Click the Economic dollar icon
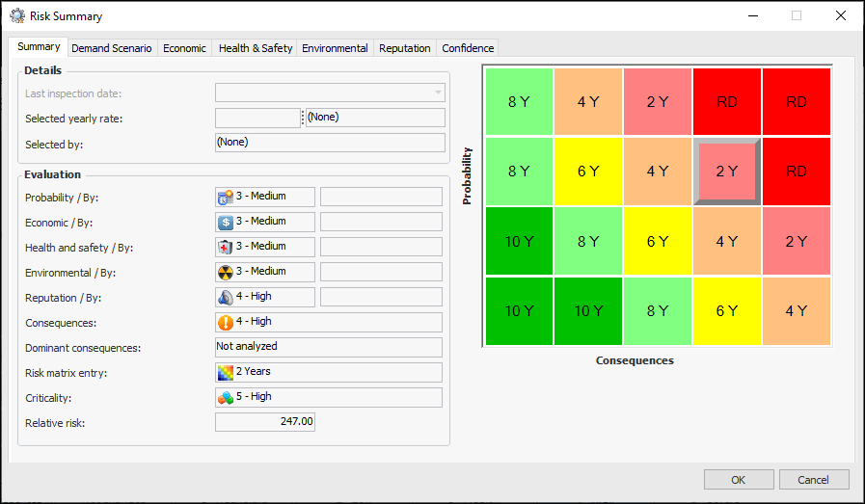This screenshot has width=865, height=504. (x=225, y=223)
